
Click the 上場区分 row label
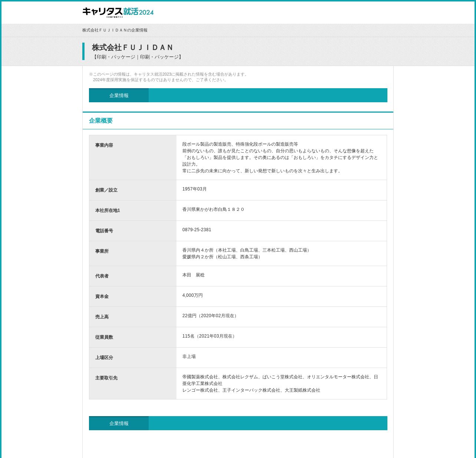[x=104, y=358]
